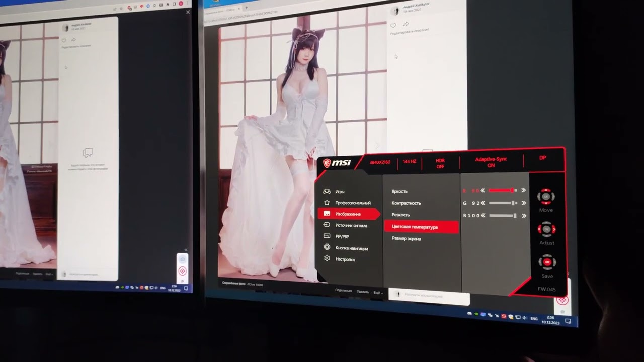The height and width of the screenshot is (362, 644).
Task: Increase G value with right double arrow
Action: [524, 203]
